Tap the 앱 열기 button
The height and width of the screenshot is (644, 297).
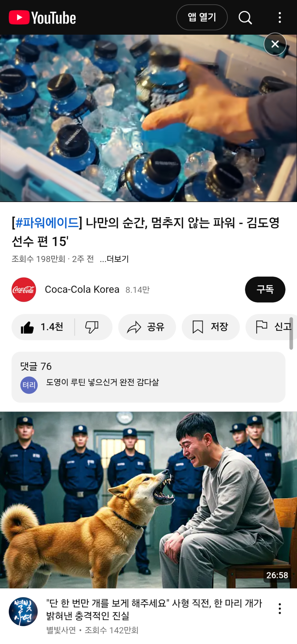(x=202, y=18)
